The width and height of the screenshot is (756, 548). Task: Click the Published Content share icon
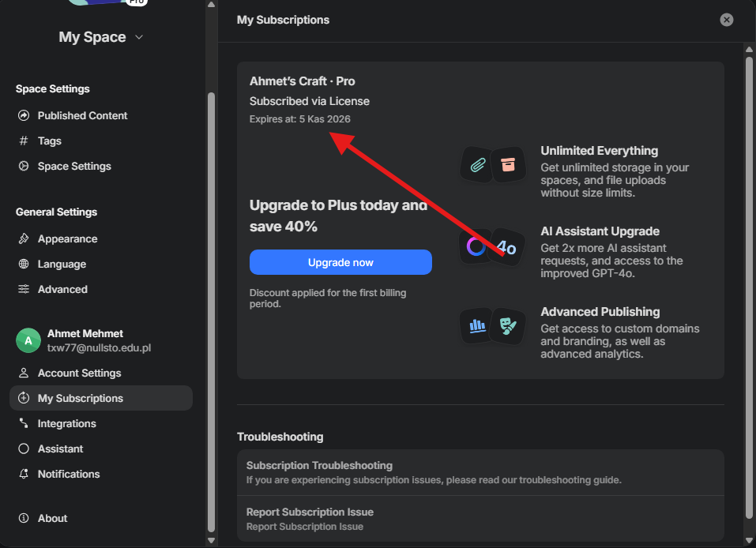(24, 115)
